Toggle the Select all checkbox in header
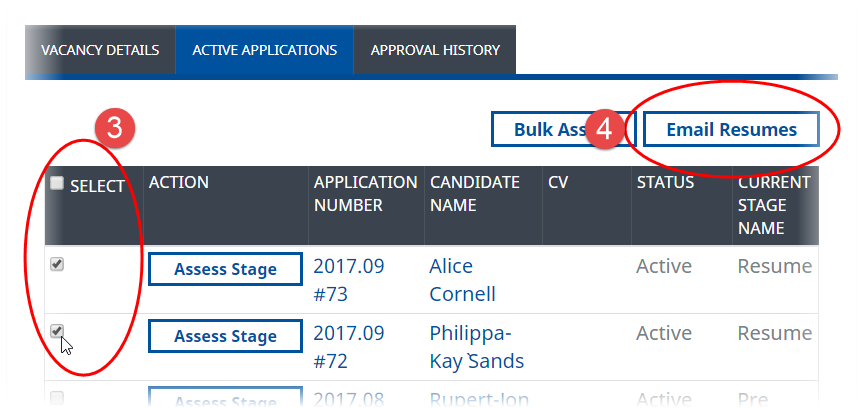This screenshot has width=861, height=408. click(57, 183)
